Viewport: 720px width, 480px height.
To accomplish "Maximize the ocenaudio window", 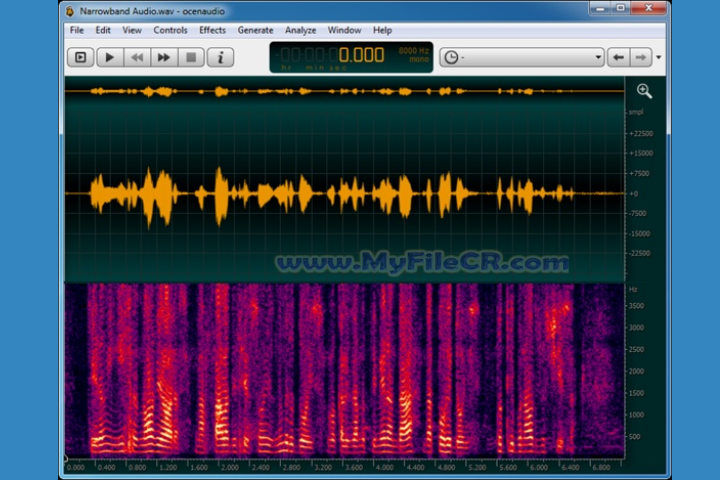I will [x=620, y=8].
